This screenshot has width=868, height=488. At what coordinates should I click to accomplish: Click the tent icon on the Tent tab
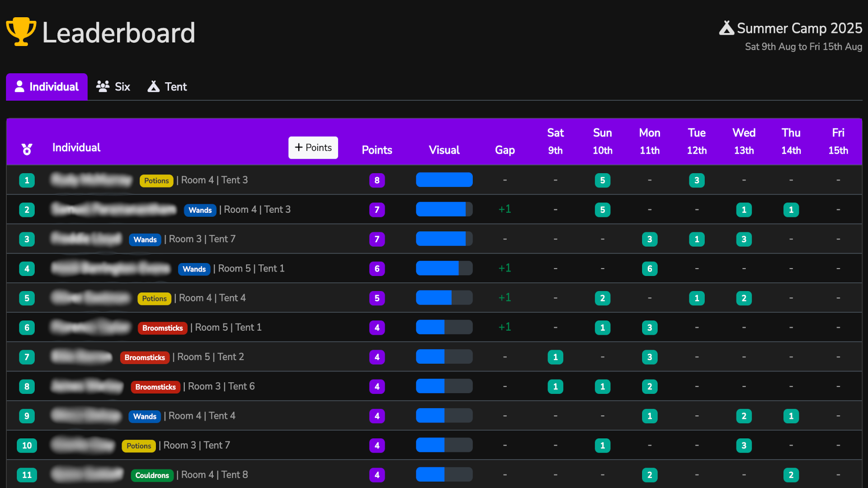(154, 86)
